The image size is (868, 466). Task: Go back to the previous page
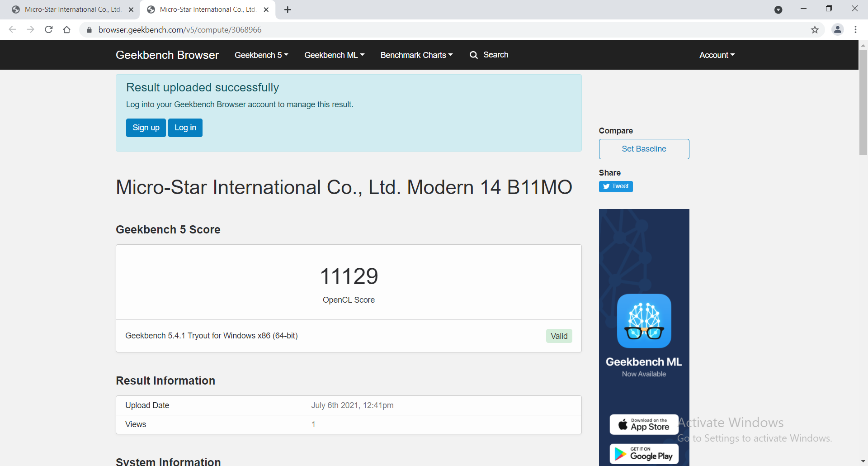[13, 30]
